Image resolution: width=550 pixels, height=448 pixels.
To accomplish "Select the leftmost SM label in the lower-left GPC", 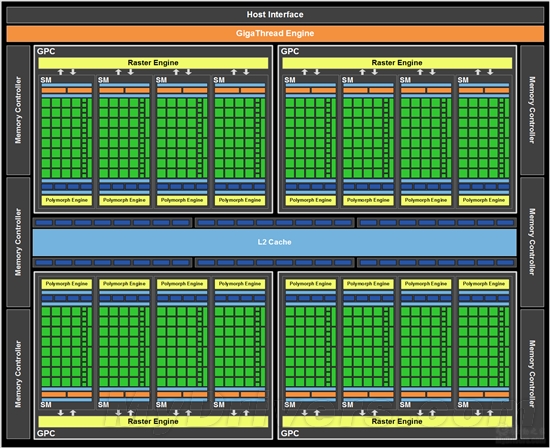I will [46, 405].
